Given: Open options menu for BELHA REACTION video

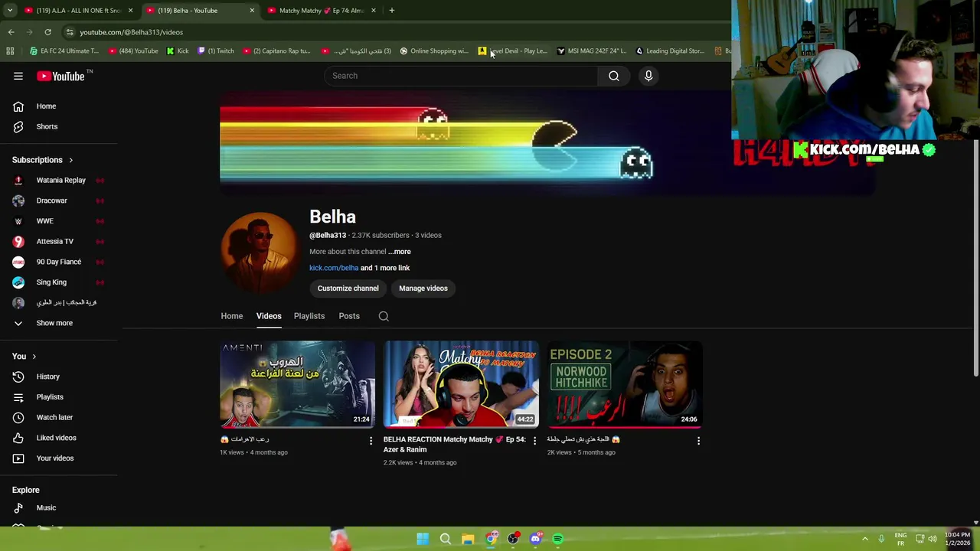Looking at the screenshot, I should 534,441.
